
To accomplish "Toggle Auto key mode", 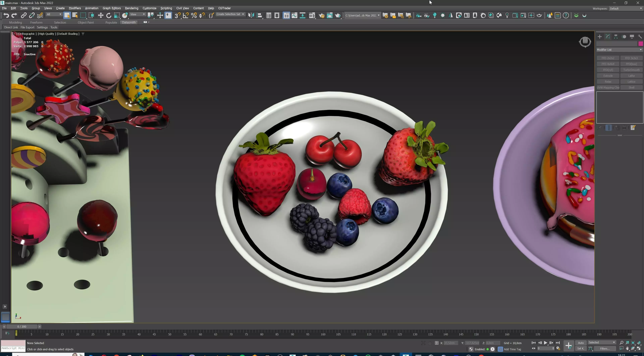I will (581, 343).
